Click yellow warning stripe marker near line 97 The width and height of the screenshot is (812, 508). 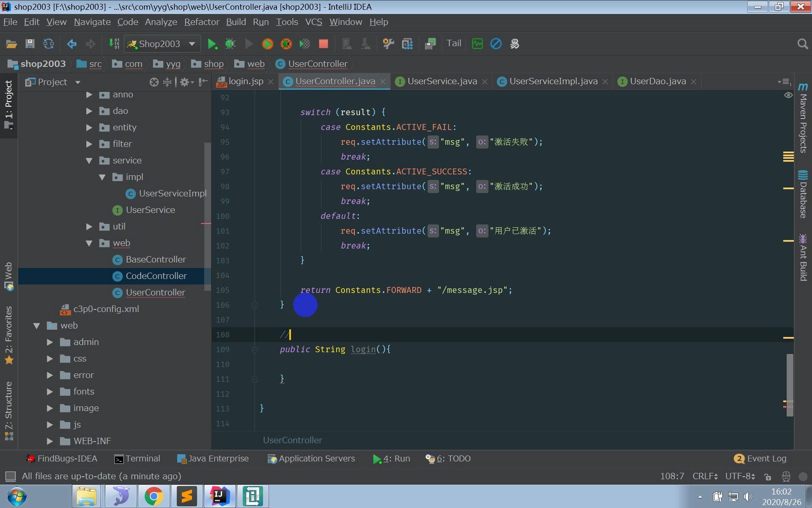click(x=788, y=188)
